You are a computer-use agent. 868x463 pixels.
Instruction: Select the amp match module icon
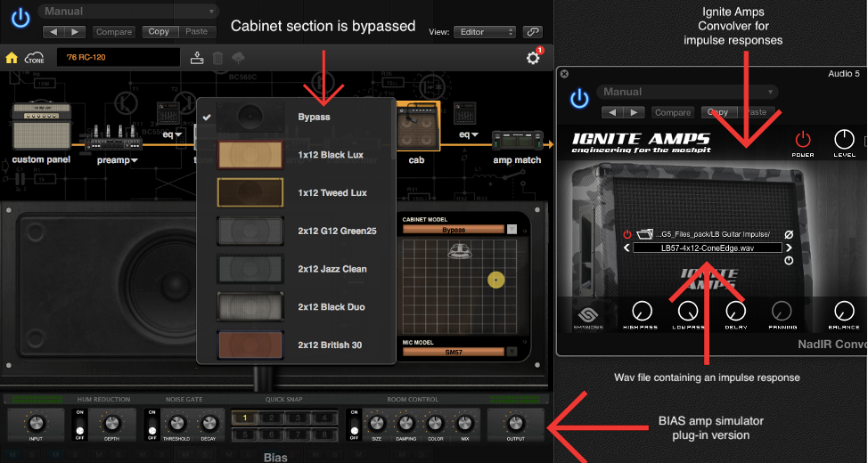[517, 141]
